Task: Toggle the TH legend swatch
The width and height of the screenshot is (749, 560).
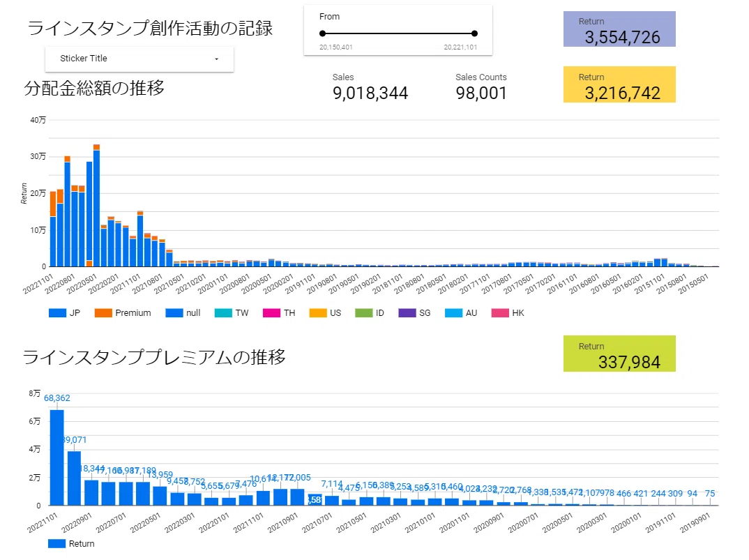Action: 271,313
